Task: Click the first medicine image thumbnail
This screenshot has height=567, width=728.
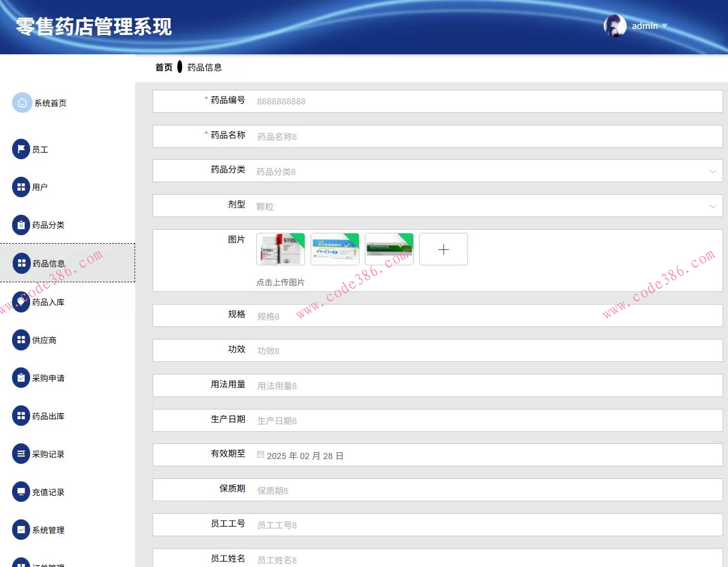Action: (280, 249)
